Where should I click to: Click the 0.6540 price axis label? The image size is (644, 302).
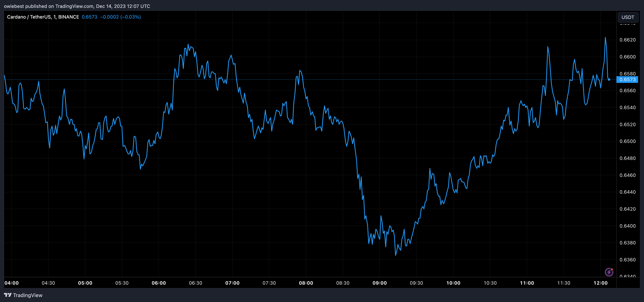(x=627, y=108)
